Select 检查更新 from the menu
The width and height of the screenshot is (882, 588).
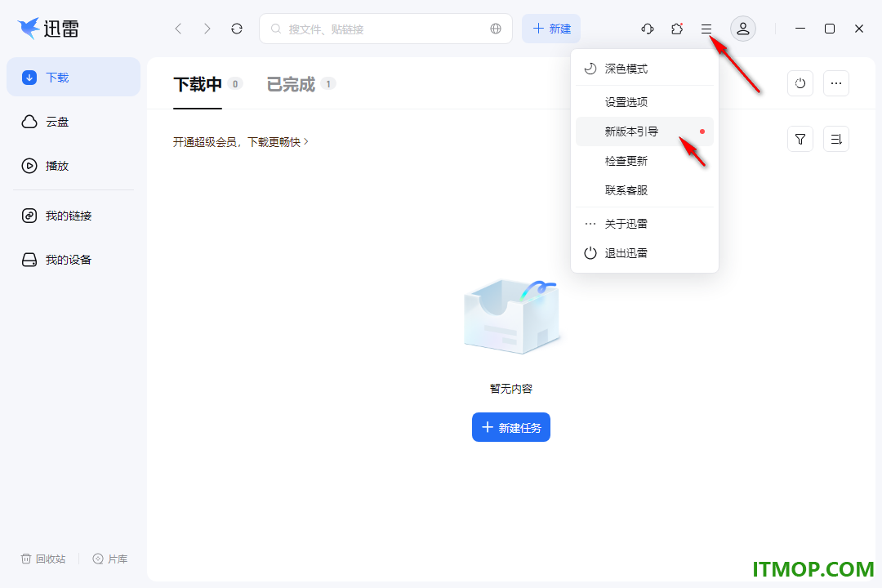pos(644,161)
